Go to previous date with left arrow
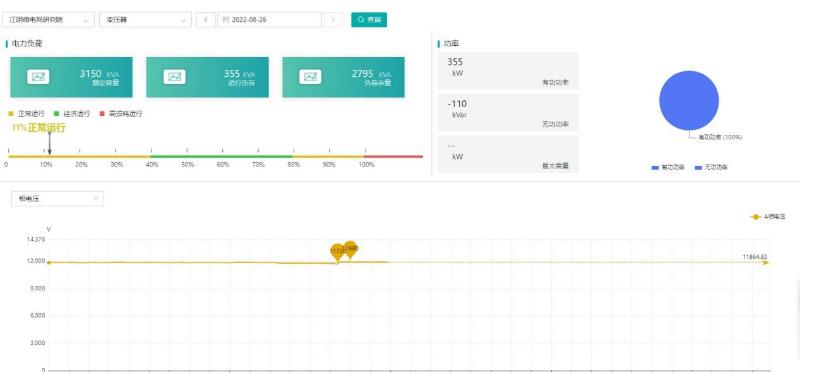Screen dimensions: 819x373 206,20
